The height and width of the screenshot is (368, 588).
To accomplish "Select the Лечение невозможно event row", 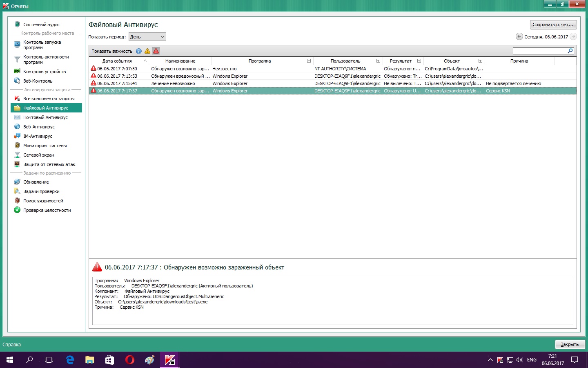I will 333,83.
